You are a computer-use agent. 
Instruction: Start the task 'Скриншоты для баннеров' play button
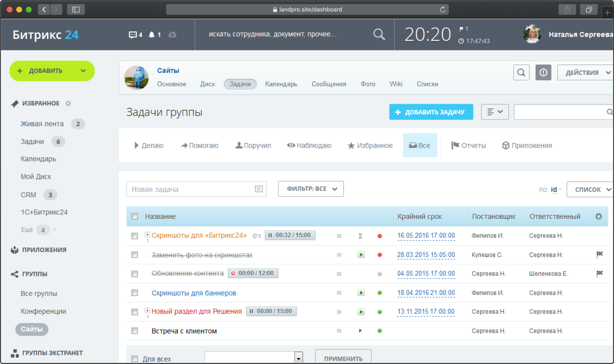pos(361,293)
